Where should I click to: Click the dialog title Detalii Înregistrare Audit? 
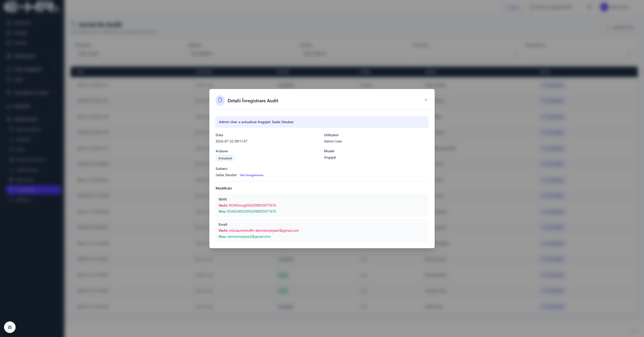(253, 101)
